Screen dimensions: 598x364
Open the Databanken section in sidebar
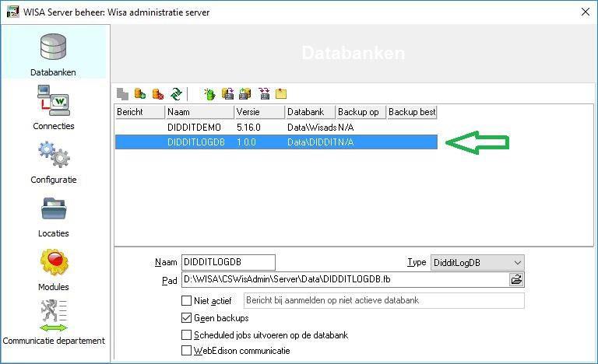coord(54,54)
